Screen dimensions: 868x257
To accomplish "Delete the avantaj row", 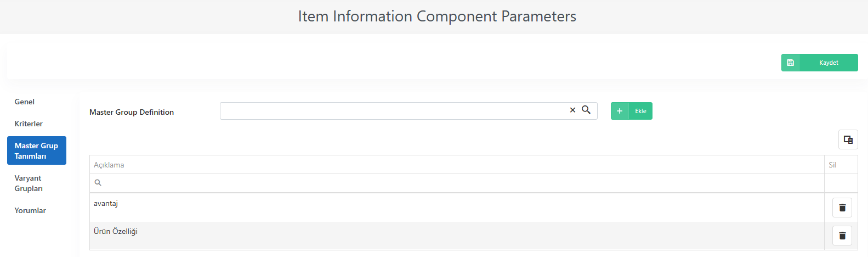I will pyautogui.click(x=842, y=208).
